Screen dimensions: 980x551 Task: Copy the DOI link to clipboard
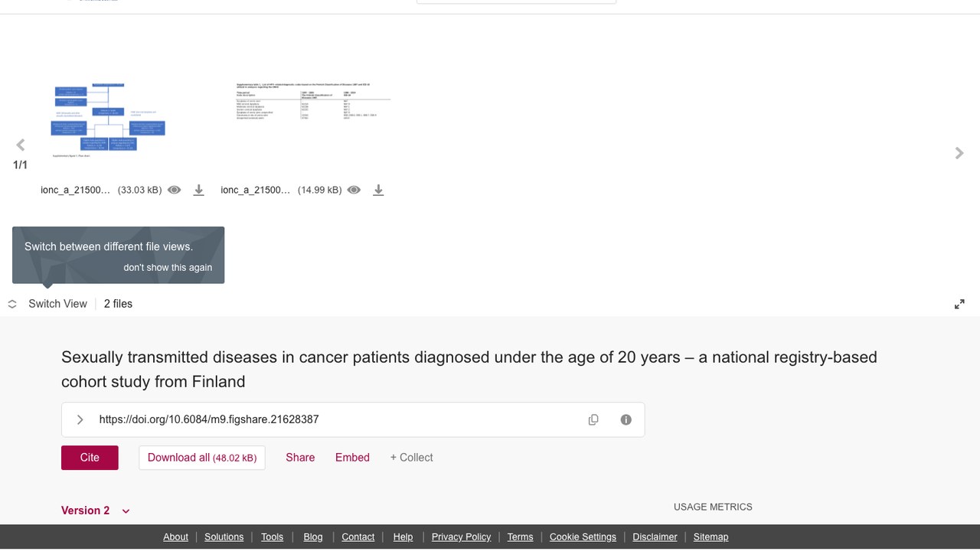(x=593, y=419)
